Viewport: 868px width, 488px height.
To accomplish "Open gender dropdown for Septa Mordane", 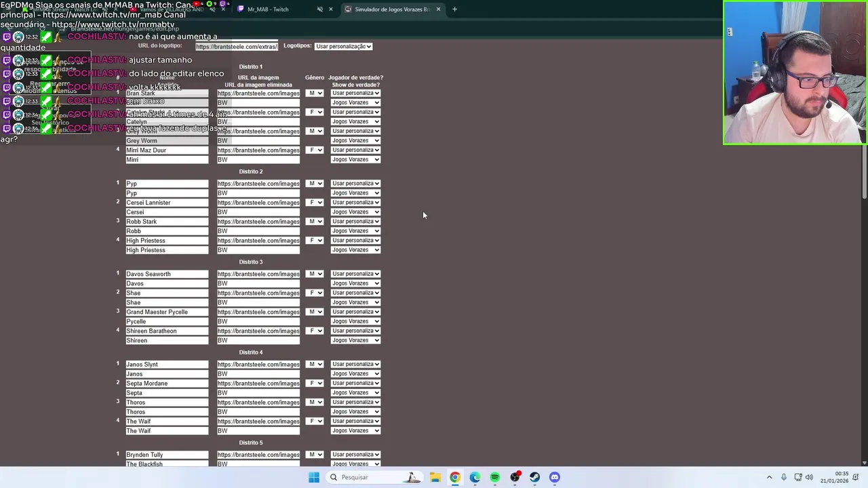I will pos(315,384).
